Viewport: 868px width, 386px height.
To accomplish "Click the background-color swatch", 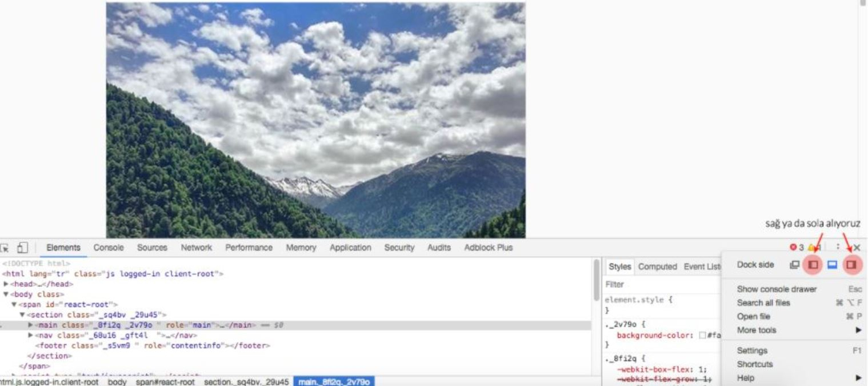I will (702, 336).
